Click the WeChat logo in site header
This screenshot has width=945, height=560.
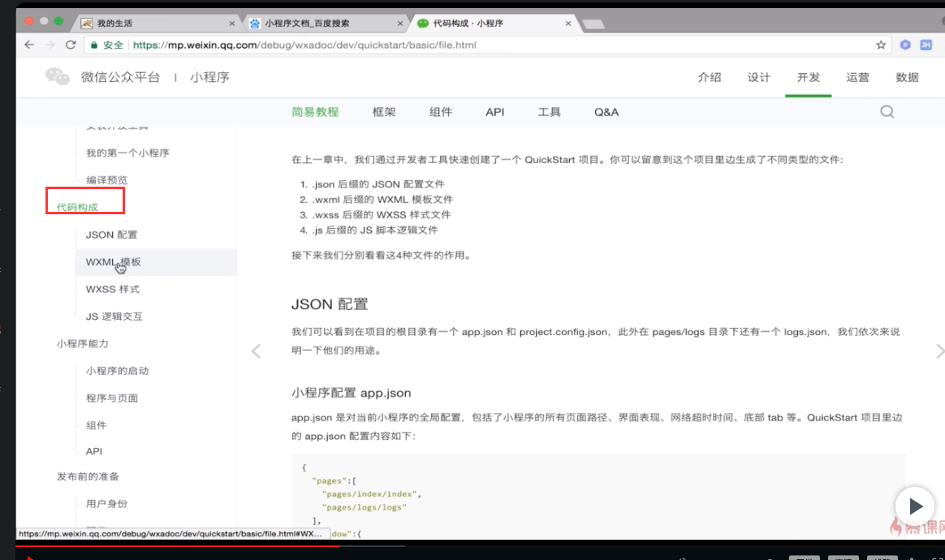point(58,76)
